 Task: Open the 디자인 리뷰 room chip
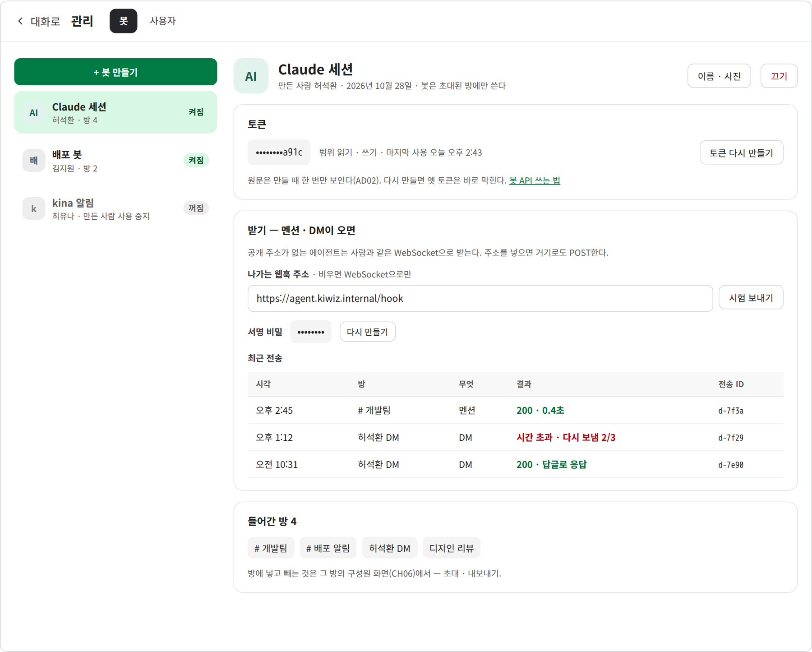point(451,548)
